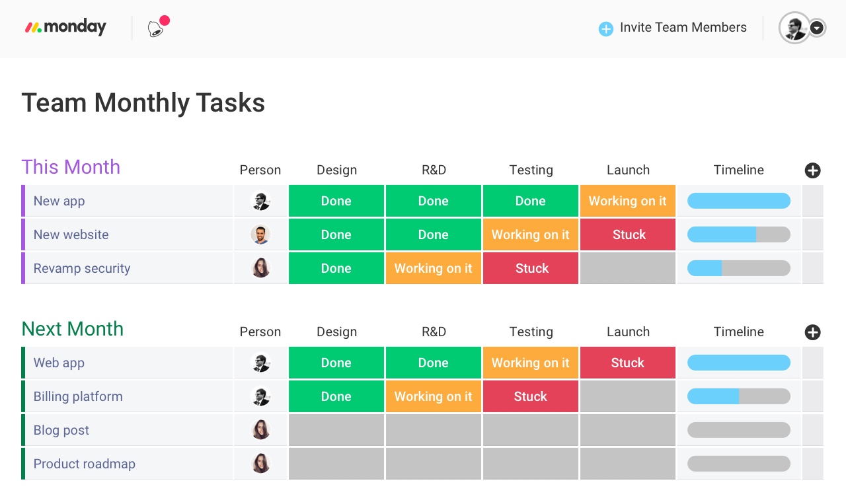Viewport: 846px width, 504px height.
Task: Click Product roadmap timeline bar
Action: 739,464
